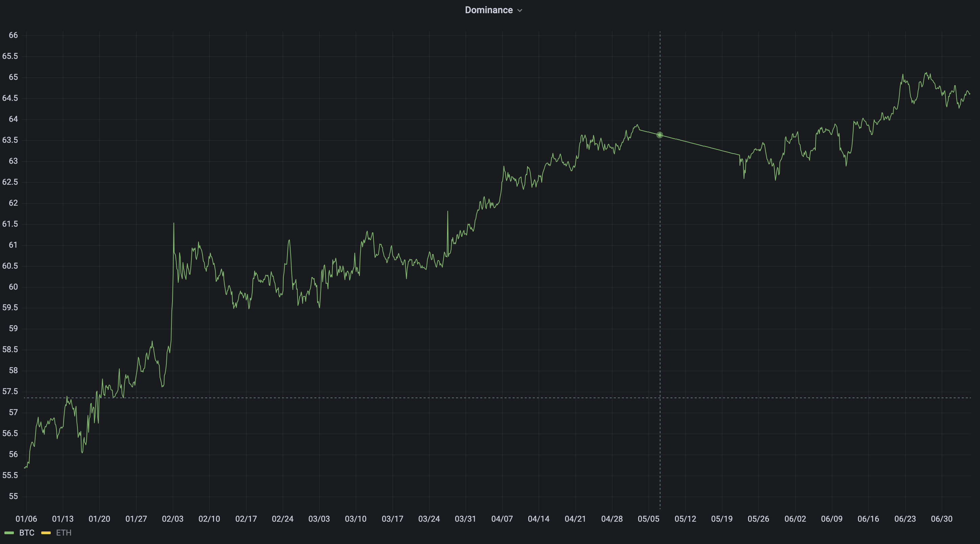Click the y-axis value 66
The height and width of the screenshot is (544, 980).
13,36
